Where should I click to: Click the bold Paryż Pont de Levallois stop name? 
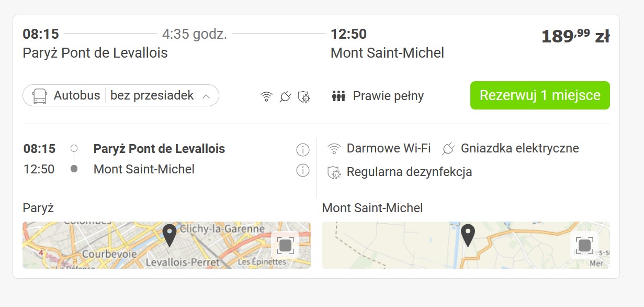(159, 149)
